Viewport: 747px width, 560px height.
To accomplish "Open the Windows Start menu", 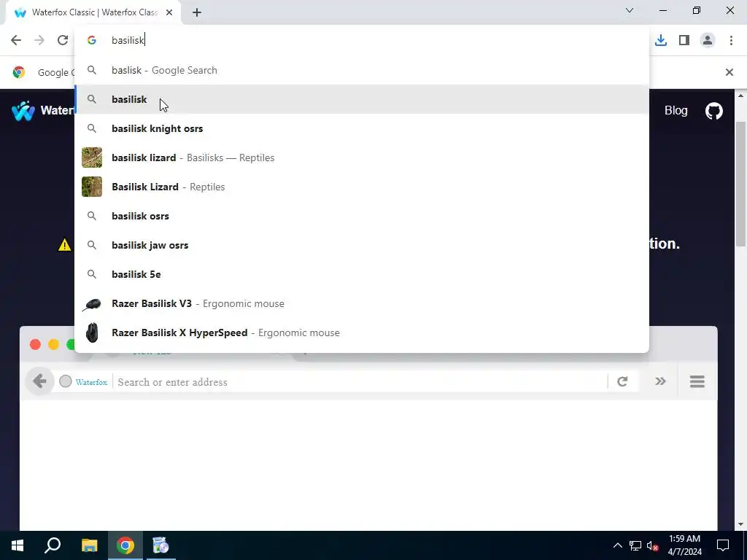I will [18, 545].
